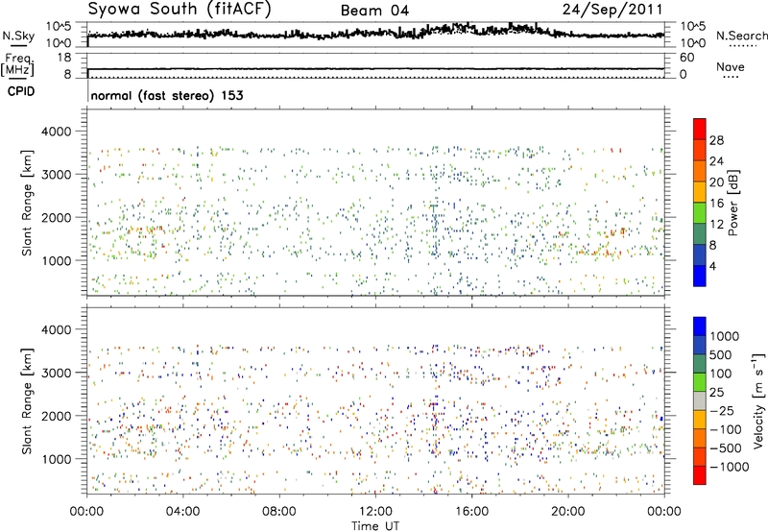
Task: Click the "N.Sky" legend label
Action: 18,36
